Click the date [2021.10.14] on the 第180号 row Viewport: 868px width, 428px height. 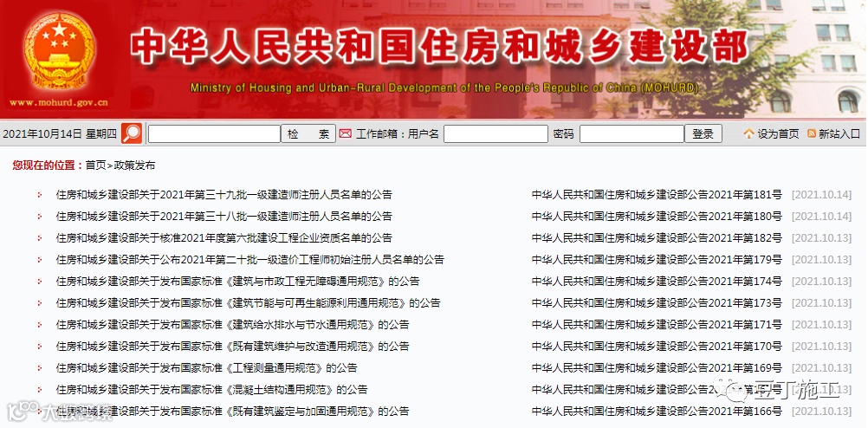[821, 217]
